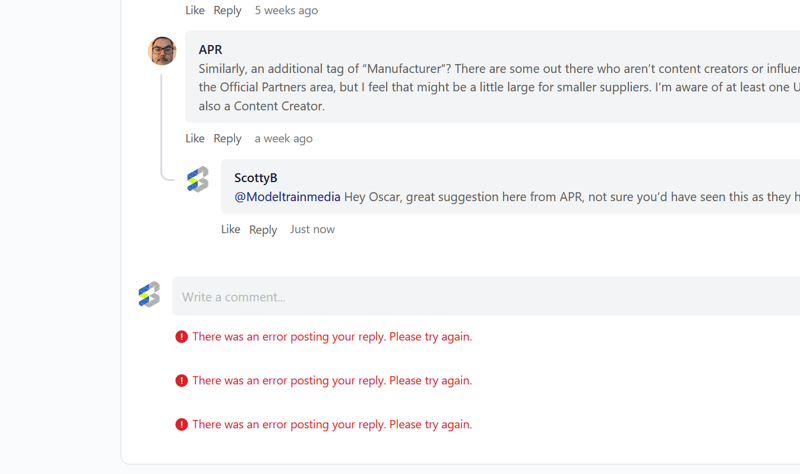800x474 pixels.
Task: Follow the @Modeltrainmedia mention link
Action: click(x=287, y=197)
